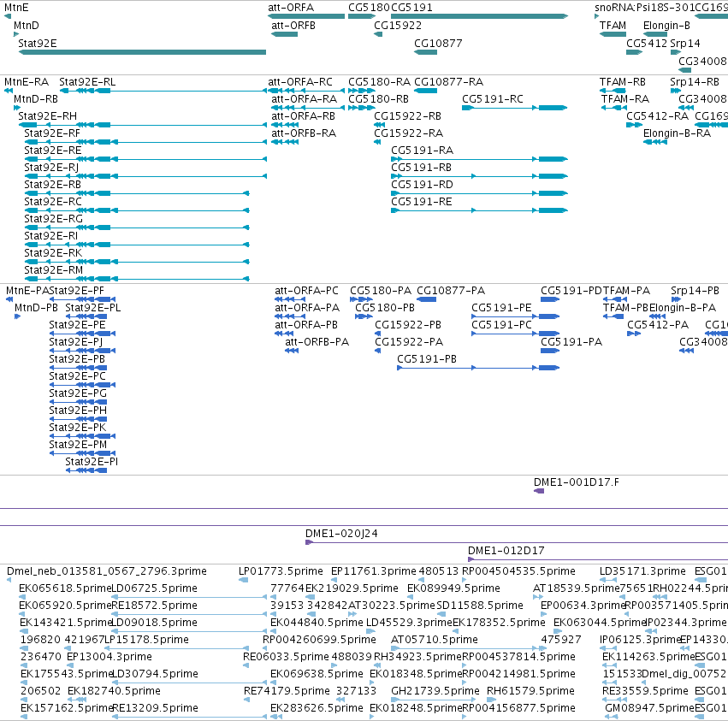Image resolution: width=728 pixels, height=721 pixels.
Task: Open the LD35171.3prime EST label
Action: pos(642,571)
